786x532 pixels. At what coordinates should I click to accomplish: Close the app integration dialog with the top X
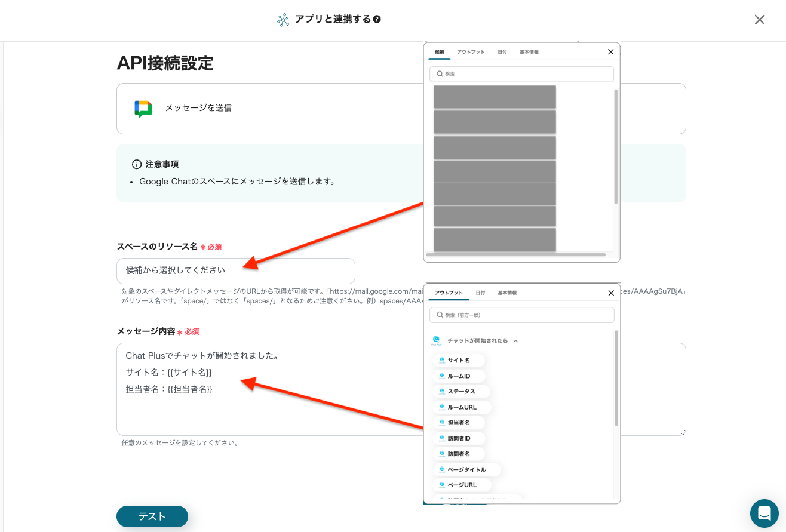(760, 20)
